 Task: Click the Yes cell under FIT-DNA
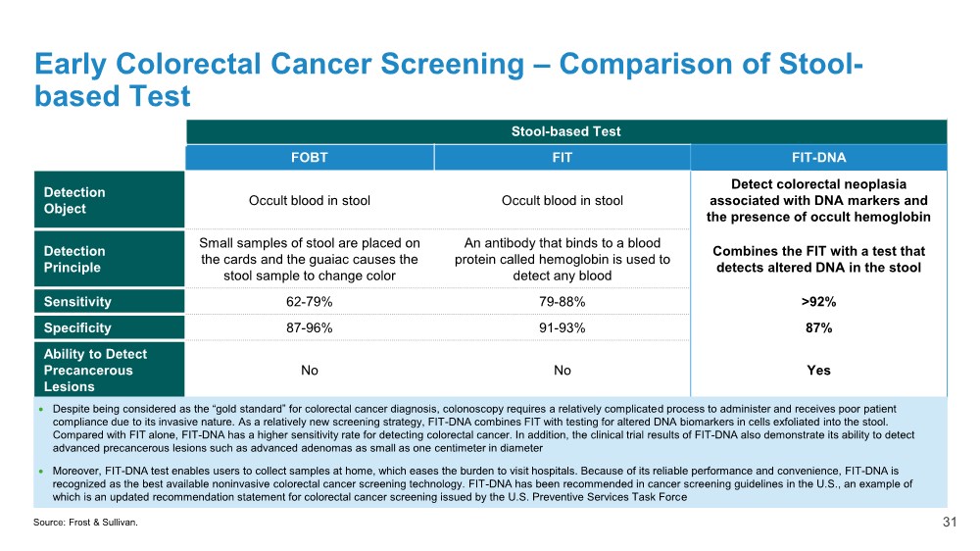(818, 370)
